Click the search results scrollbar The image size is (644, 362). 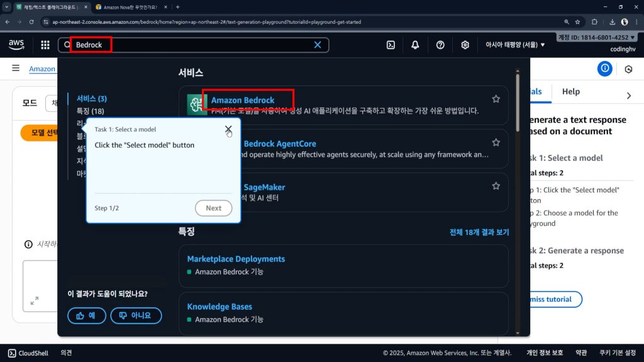(x=518, y=102)
